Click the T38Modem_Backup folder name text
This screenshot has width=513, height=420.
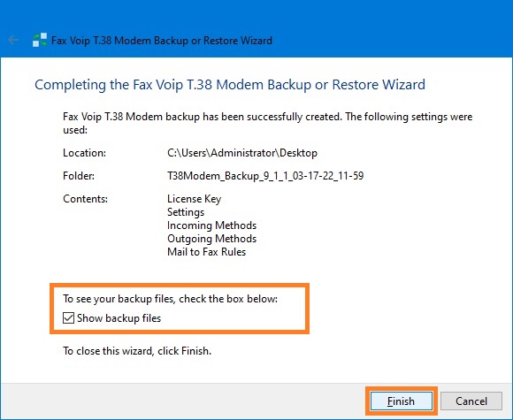265,176
